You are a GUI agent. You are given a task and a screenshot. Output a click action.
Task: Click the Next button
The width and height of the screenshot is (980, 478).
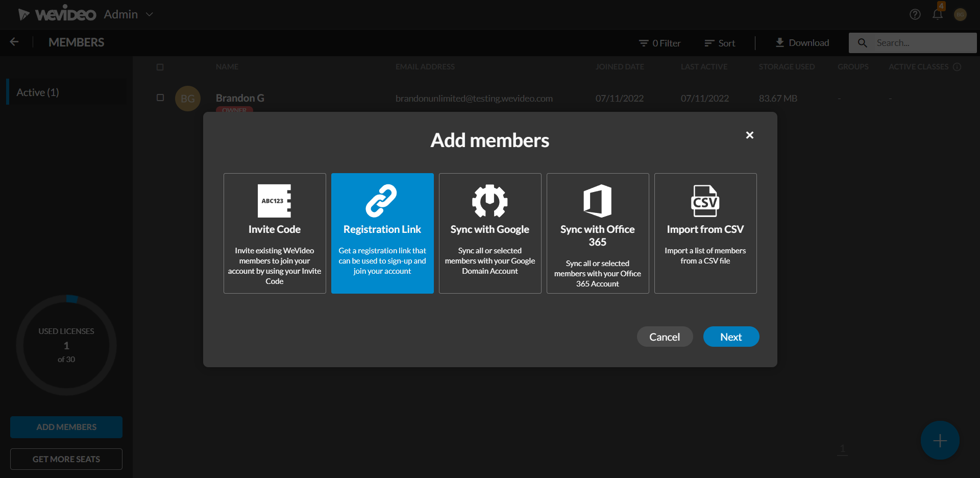[731, 337]
